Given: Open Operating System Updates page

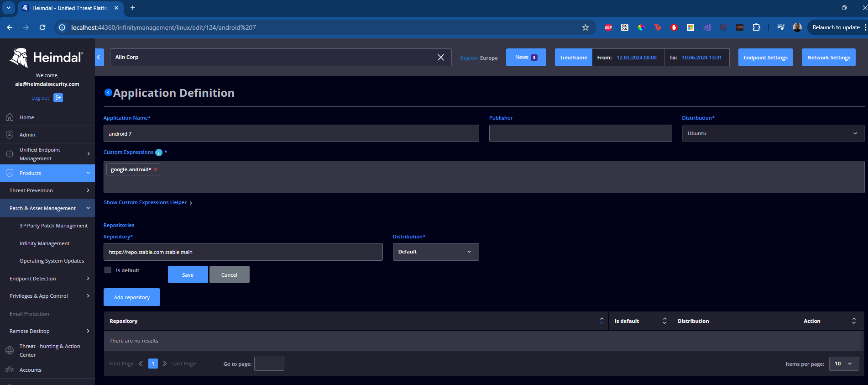Looking at the screenshot, I should point(52,261).
